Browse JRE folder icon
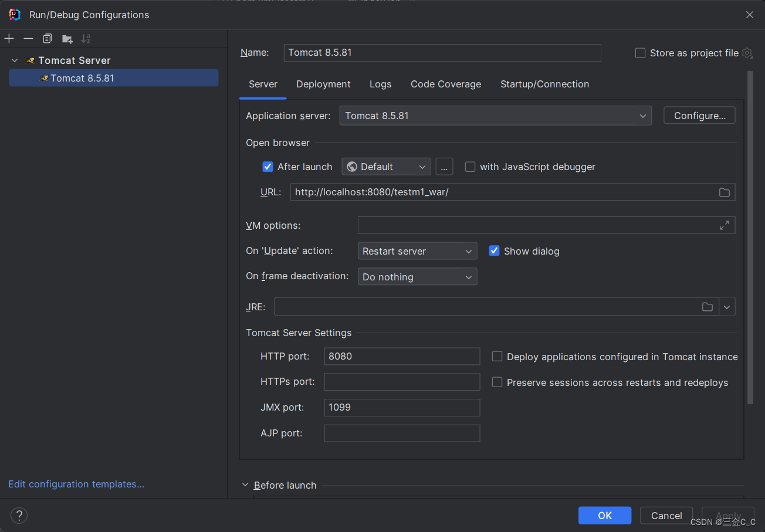This screenshot has height=532, width=765. [708, 307]
